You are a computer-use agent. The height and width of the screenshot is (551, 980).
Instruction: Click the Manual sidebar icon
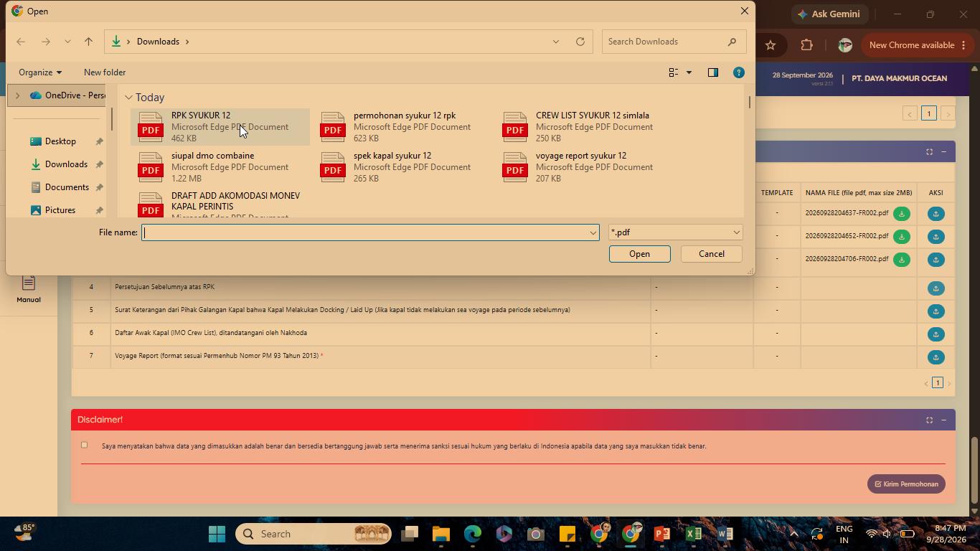click(29, 289)
